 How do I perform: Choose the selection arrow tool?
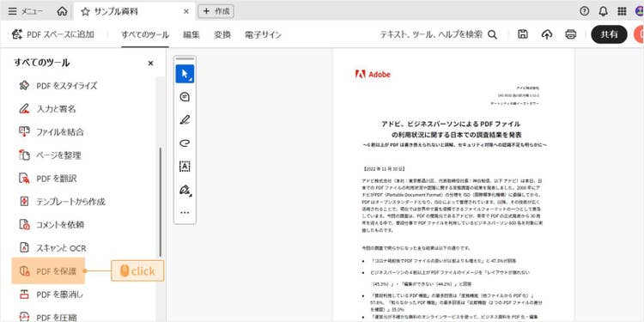[185, 74]
